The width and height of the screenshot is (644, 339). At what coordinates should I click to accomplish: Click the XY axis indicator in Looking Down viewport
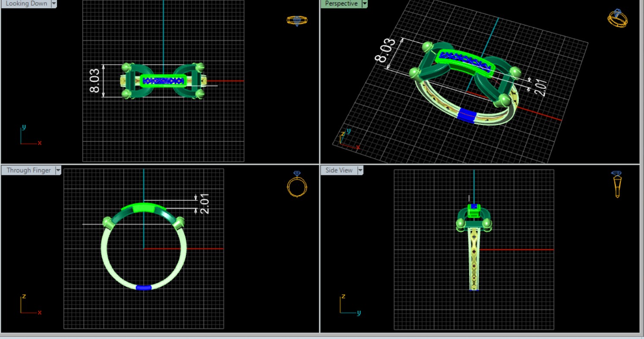(x=29, y=136)
